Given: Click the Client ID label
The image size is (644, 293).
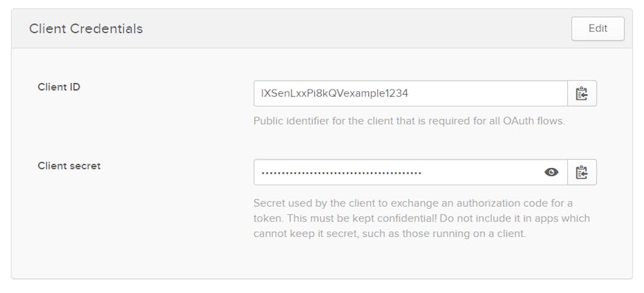Looking at the screenshot, I should coord(59,87).
